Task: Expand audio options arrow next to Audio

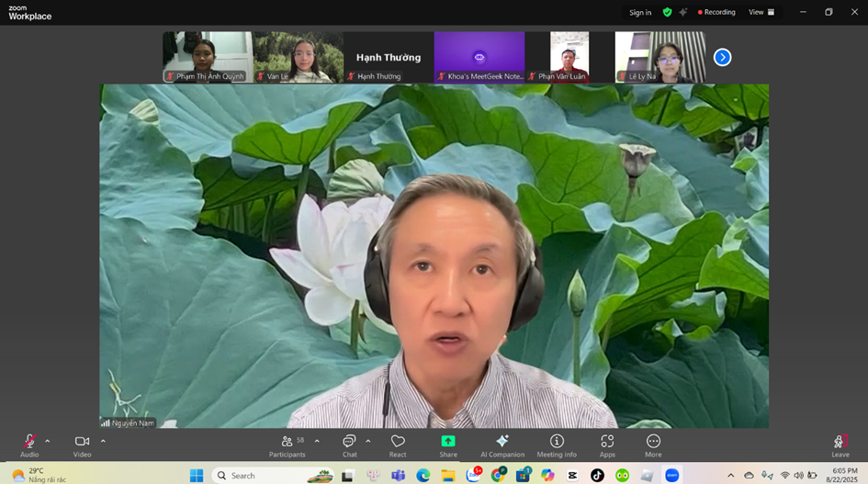Action: (48, 441)
